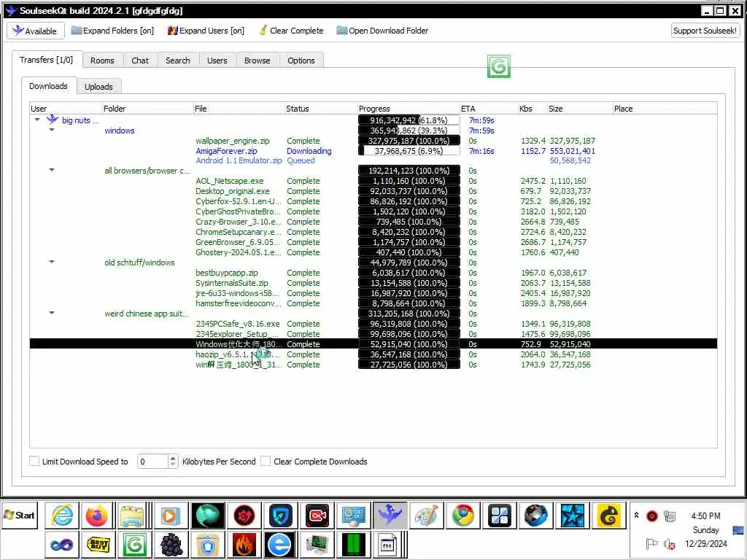This screenshot has height=560, width=747.
Task: Toggle Expand Folders [on] option
Action: pos(112,31)
